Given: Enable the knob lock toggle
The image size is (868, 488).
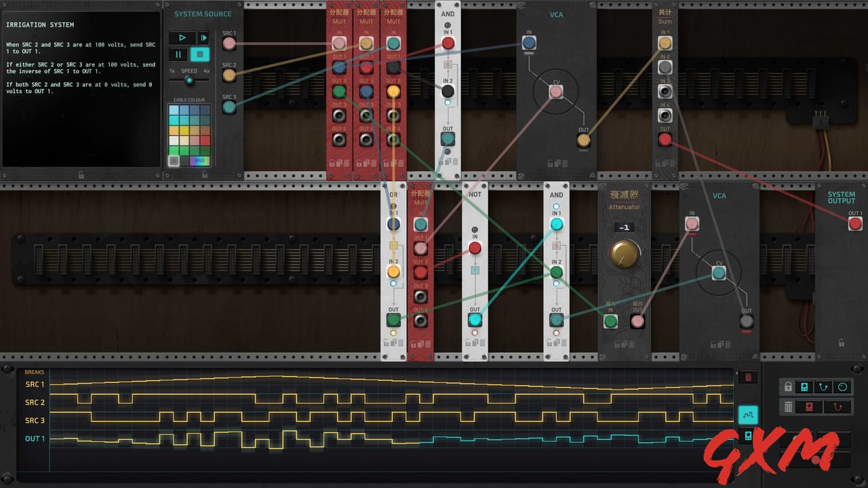Looking at the screenshot, I should [842, 387].
